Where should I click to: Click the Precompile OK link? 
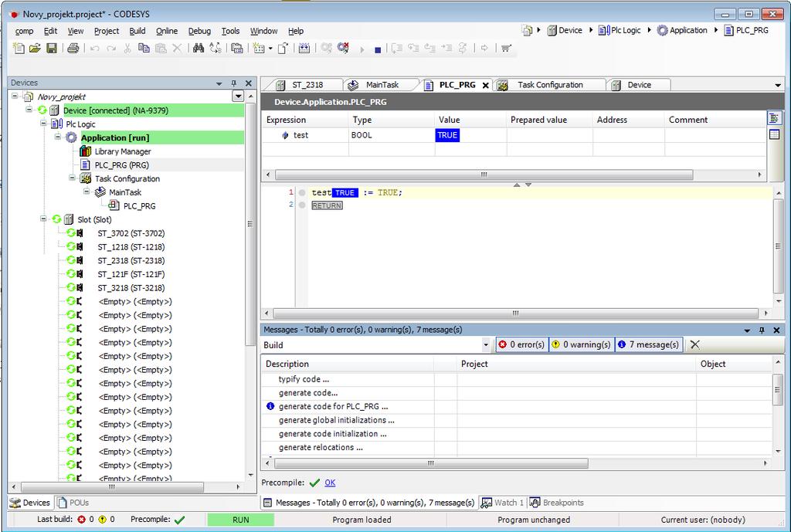tap(330, 483)
